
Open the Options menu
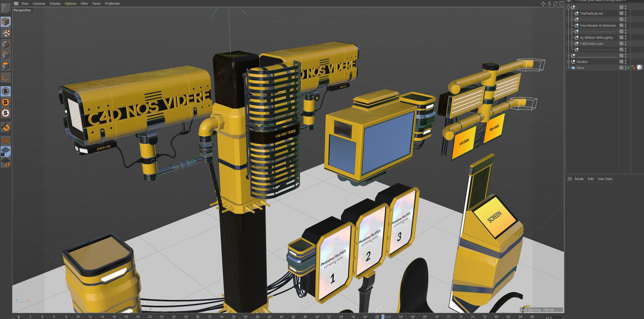(x=70, y=3)
